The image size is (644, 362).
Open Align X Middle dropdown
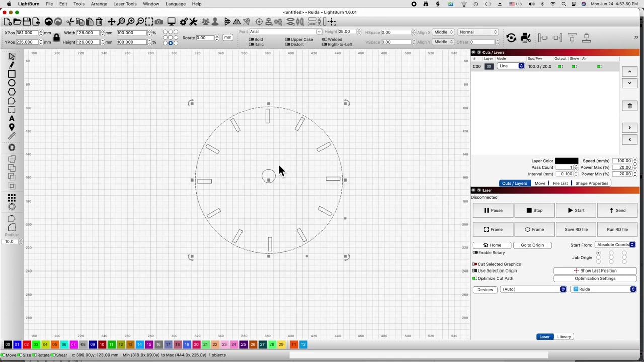pyautogui.click(x=443, y=32)
